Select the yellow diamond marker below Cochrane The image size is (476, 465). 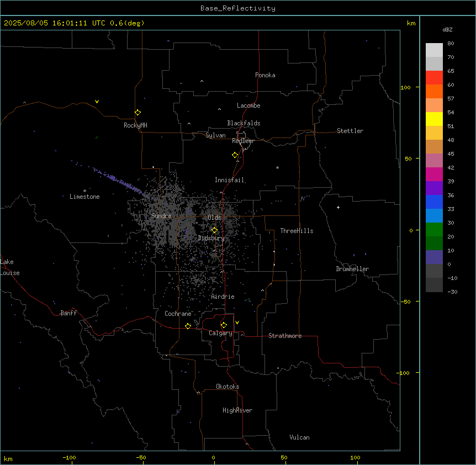(x=188, y=326)
